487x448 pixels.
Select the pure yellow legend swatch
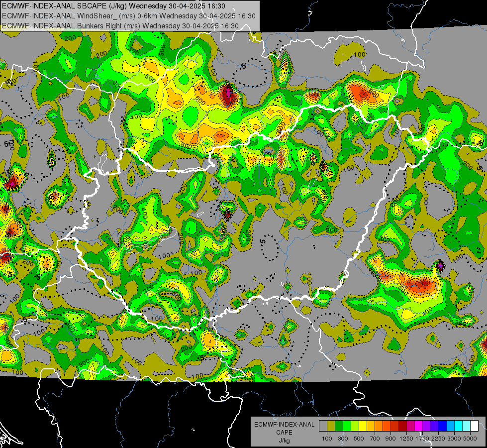pyautogui.click(x=363, y=426)
